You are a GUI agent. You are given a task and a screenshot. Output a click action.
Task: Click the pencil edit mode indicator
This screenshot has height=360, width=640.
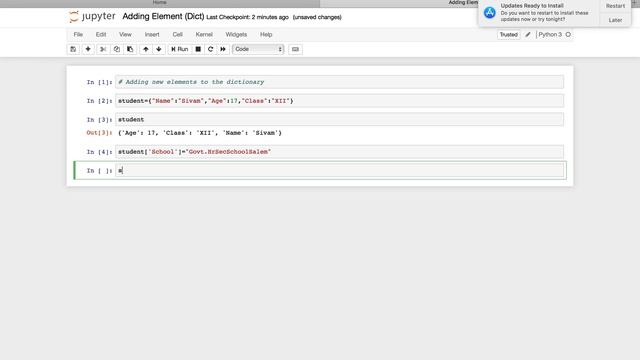point(528,35)
